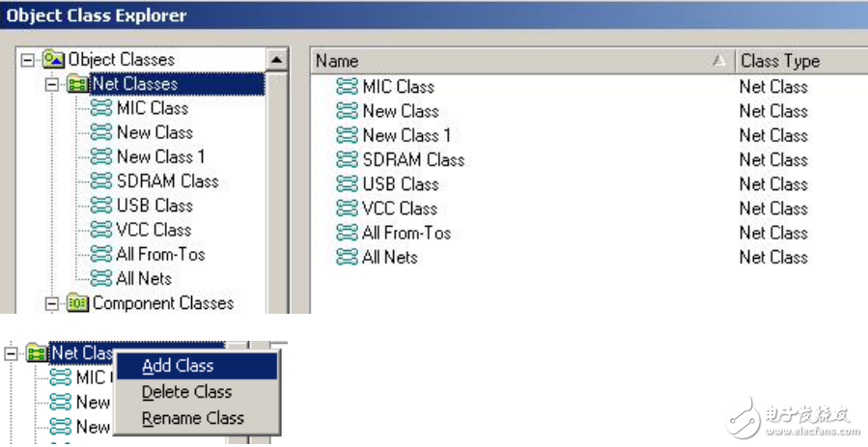Collapse the Object Classes root node
868x447 pixels.
coord(28,60)
